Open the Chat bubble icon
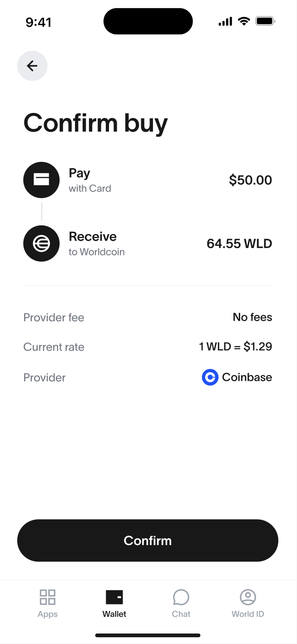Viewport: 297px width, 644px height. tap(181, 597)
